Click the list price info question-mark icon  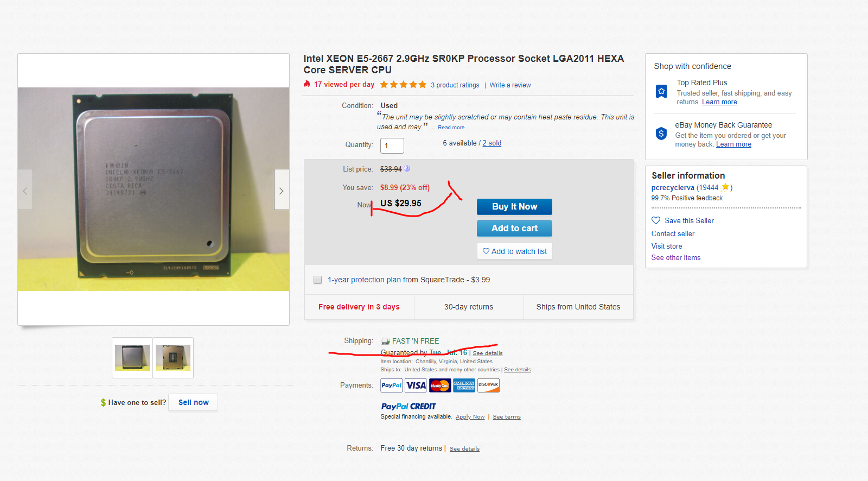click(x=407, y=169)
